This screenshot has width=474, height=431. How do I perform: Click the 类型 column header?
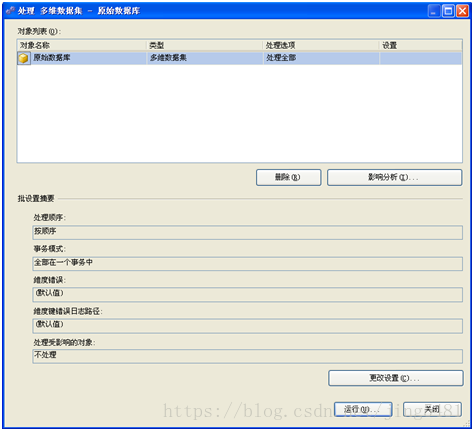(205, 45)
